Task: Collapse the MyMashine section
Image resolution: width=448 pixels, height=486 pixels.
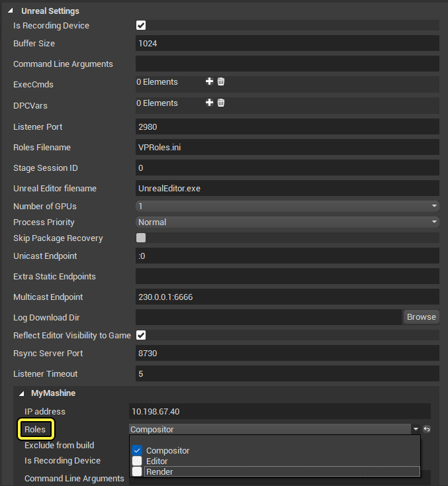Action: click(22, 393)
